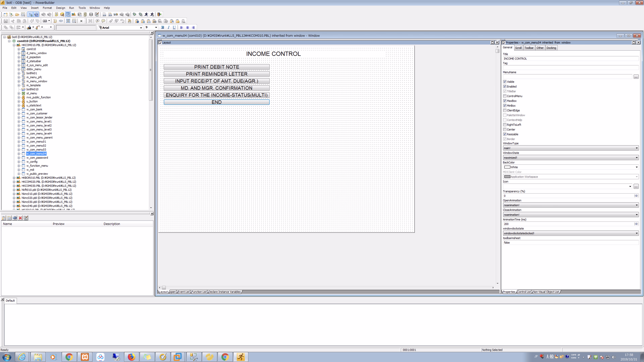Viewport: 644px width, 362px height.
Task: Uncheck the Visible checkbox
Action: (x=504, y=82)
